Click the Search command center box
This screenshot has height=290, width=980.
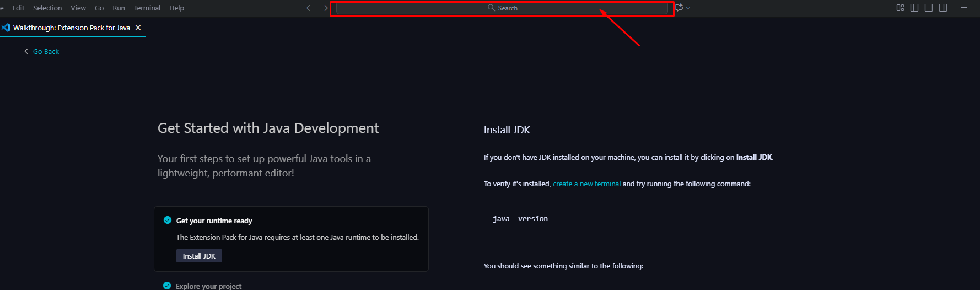pyautogui.click(x=502, y=8)
